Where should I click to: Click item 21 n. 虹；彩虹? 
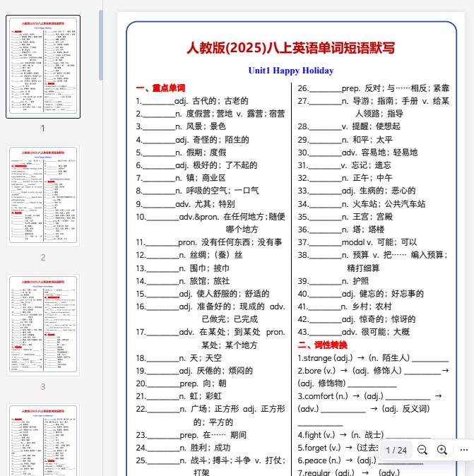click(x=179, y=396)
